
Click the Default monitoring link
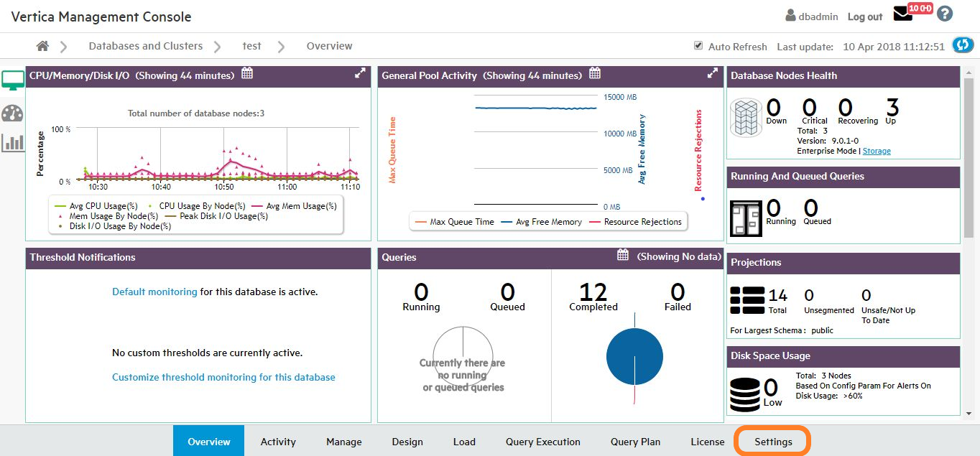coord(154,292)
